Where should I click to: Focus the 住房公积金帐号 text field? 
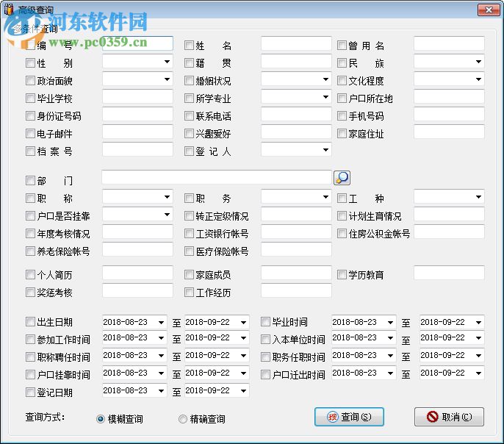click(449, 232)
